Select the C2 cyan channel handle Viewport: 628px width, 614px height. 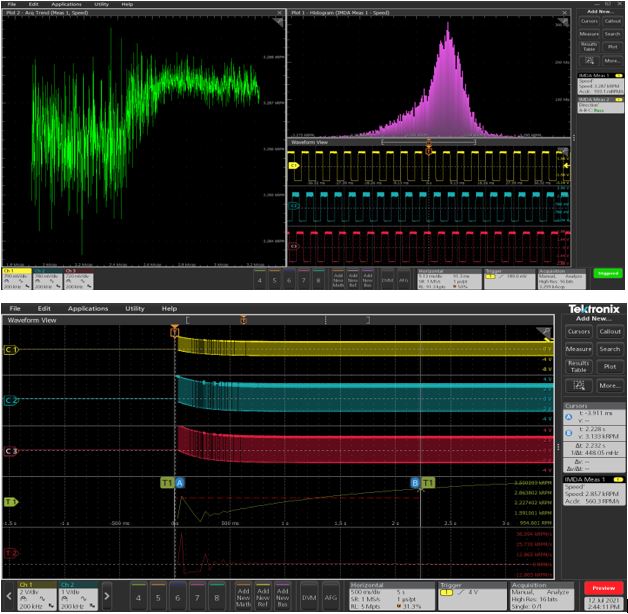click(11, 401)
